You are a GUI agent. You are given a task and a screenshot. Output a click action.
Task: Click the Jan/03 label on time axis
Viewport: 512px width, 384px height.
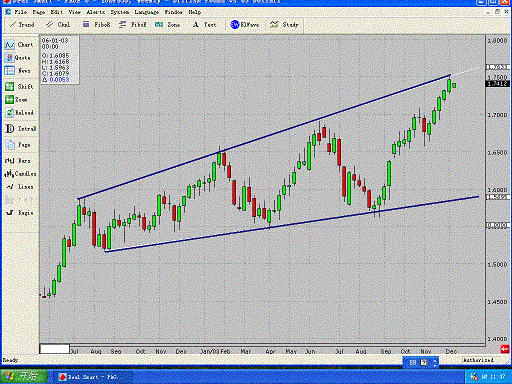pyautogui.click(x=209, y=351)
